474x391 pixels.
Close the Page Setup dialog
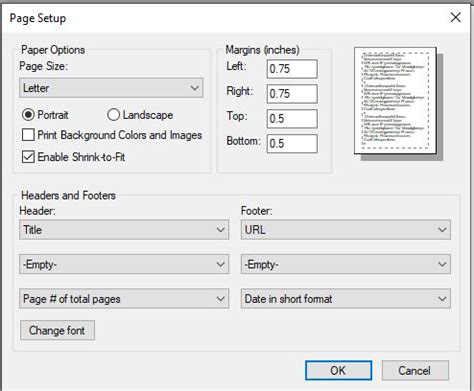(x=455, y=17)
